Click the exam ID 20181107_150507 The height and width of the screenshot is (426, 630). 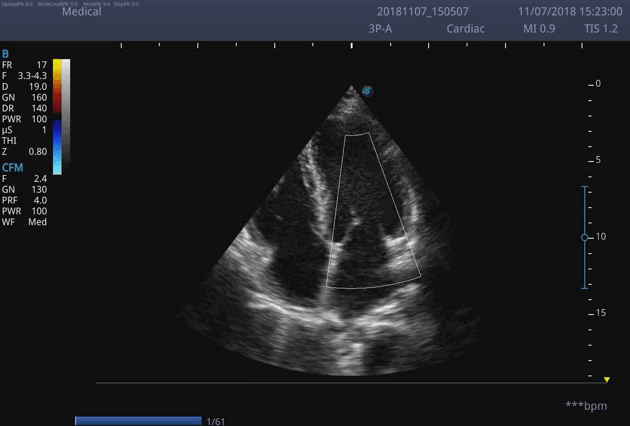[x=423, y=11]
